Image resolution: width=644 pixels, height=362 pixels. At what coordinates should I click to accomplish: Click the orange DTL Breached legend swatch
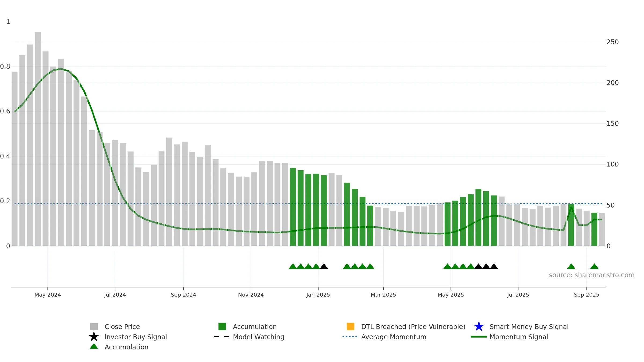(x=350, y=327)
